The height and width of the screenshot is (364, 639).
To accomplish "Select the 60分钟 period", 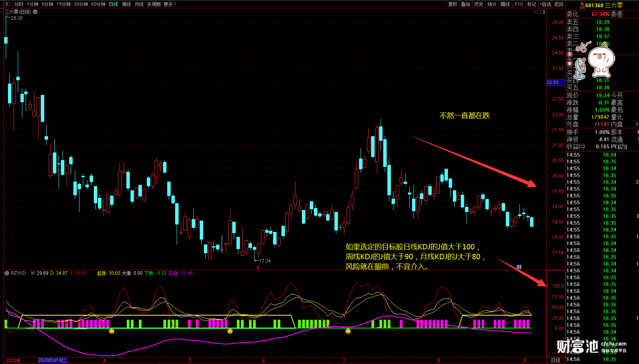I will coord(98,4).
